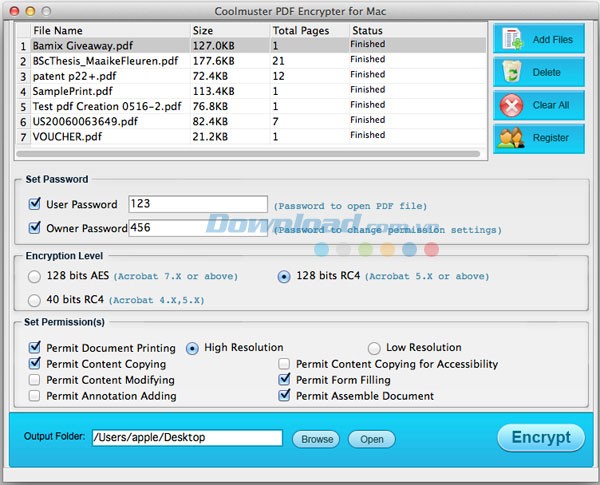
Task: Select Low Resolution printing option
Action: coord(374,348)
